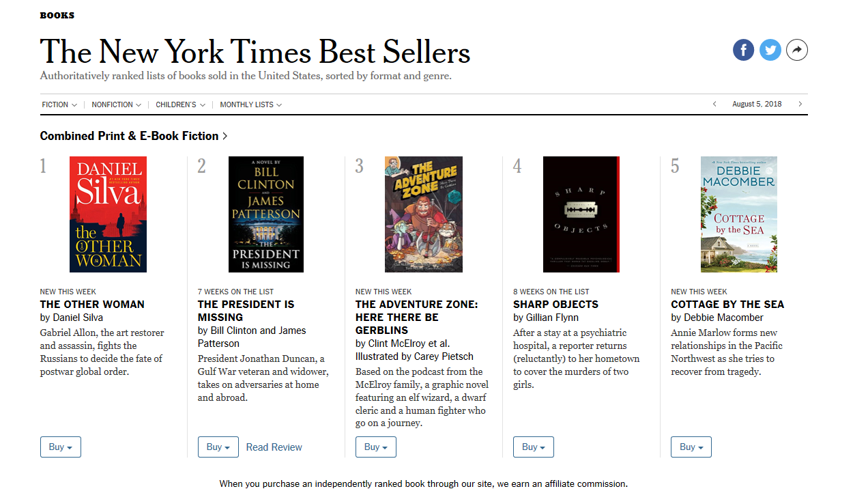This screenshot has height=491, width=868.
Task: Click the Cottage by the Sea cover
Action: click(738, 214)
